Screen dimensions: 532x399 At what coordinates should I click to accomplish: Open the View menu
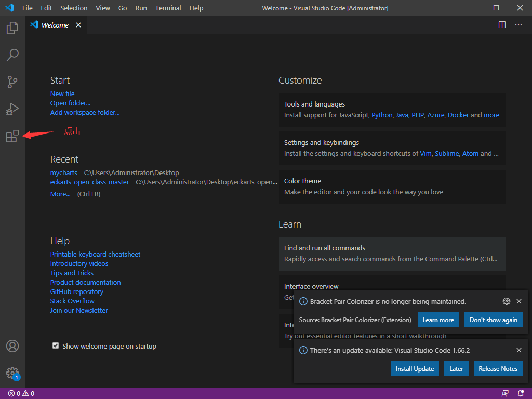tap(103, 8)
